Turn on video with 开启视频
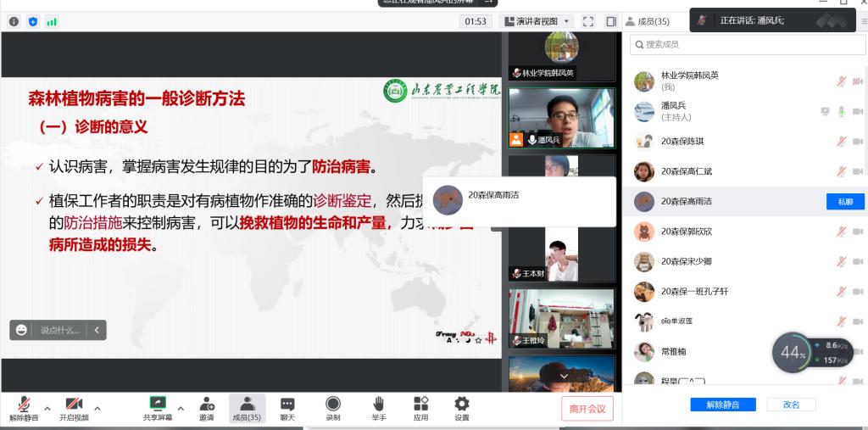The width and height of the screenshot is (868, 430). click(x=73, y=408)
